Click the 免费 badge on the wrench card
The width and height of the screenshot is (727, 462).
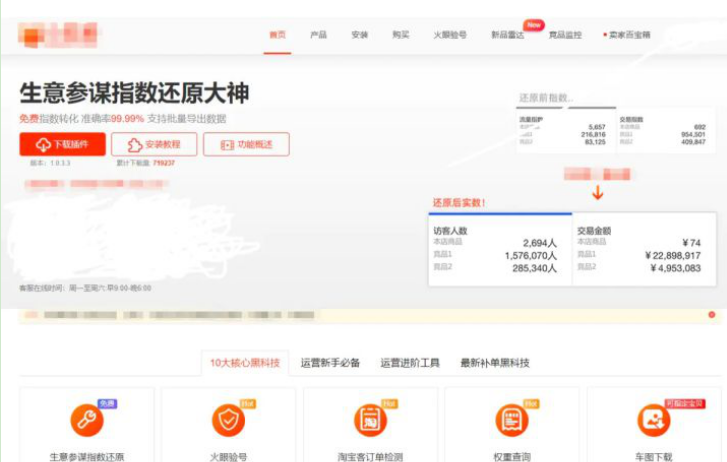pos(107,404)
